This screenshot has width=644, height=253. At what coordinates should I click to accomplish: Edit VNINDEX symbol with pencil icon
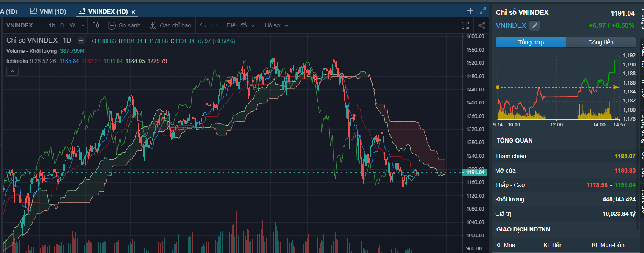[534, 26]
